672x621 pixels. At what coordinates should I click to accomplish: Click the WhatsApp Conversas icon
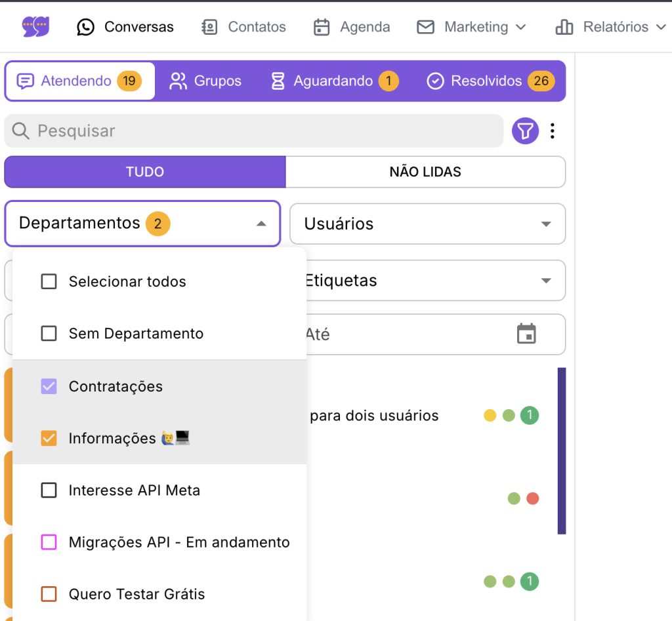pyautogui.click(x=86, y=27)
